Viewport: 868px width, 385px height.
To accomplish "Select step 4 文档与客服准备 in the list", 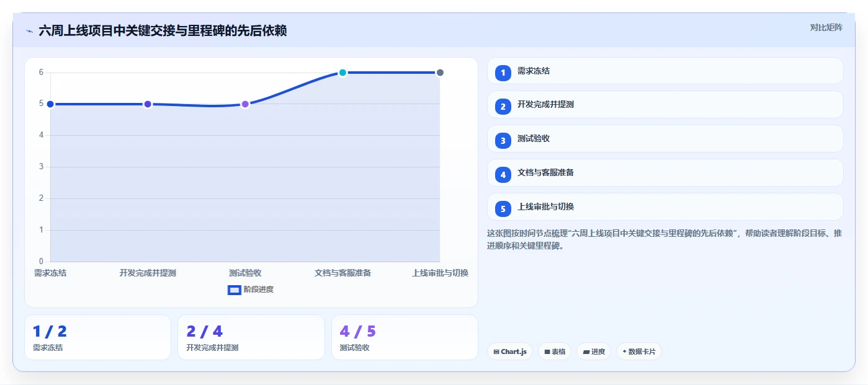I will 665,173.
